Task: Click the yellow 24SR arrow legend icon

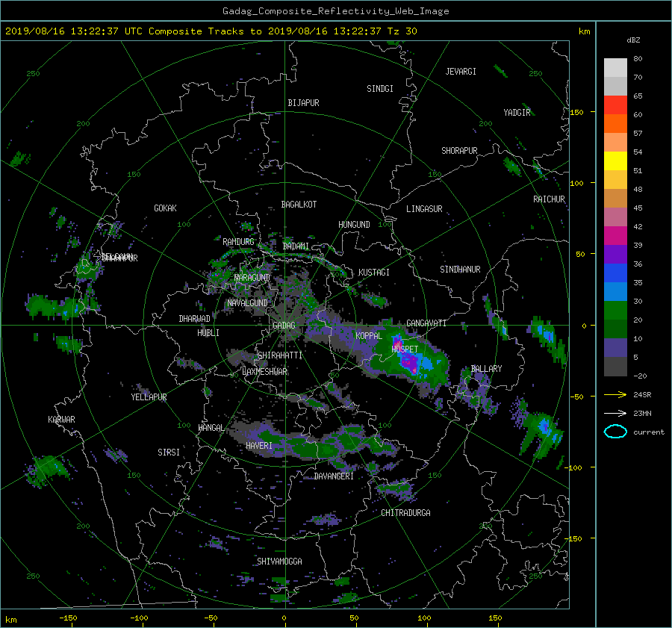Action: pos(615,394)
